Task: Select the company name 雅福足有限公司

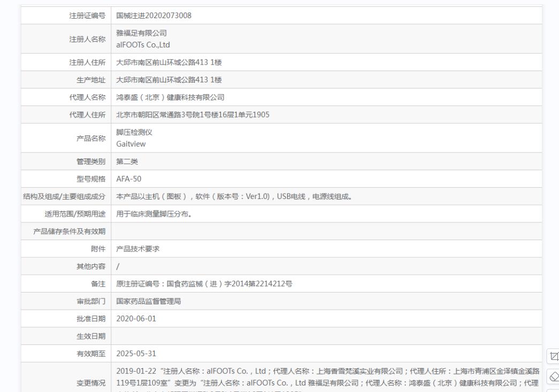Action: [x=142, y=33]
